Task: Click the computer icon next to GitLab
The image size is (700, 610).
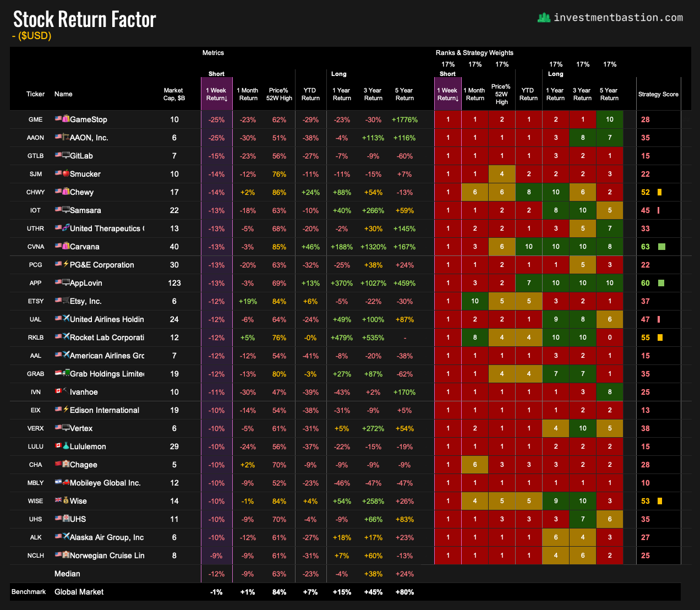Action: 66,155
